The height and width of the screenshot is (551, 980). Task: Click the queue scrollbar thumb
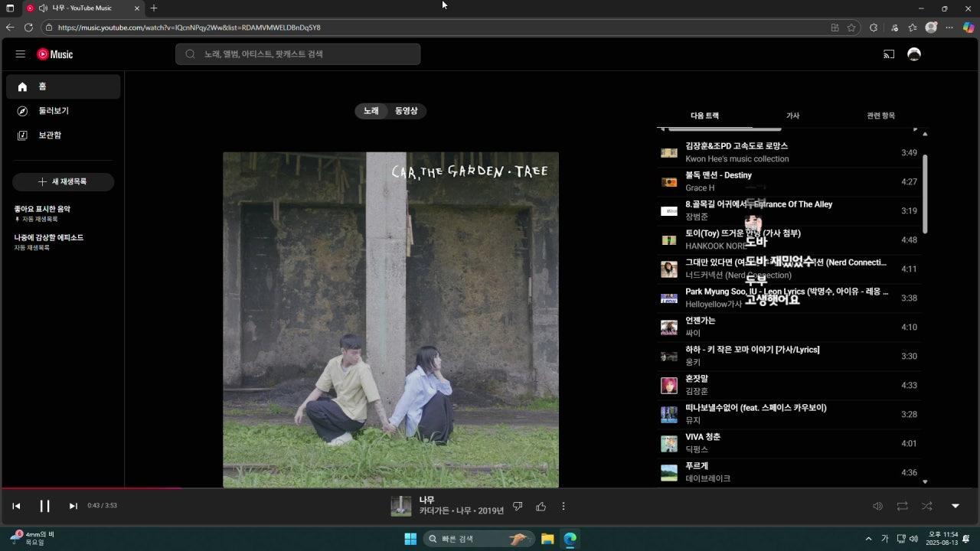click(x=925, y=194)
